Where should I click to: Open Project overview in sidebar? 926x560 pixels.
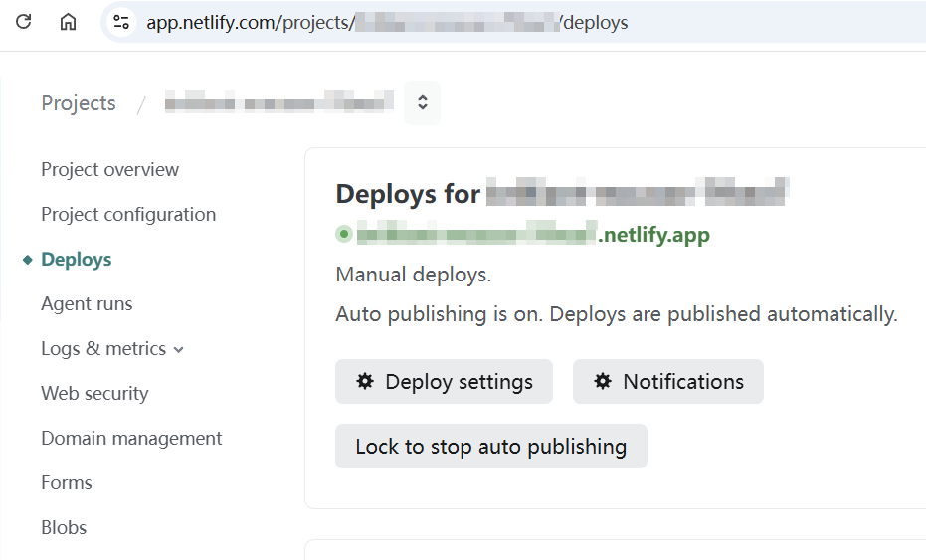click(x=109, y=169)
